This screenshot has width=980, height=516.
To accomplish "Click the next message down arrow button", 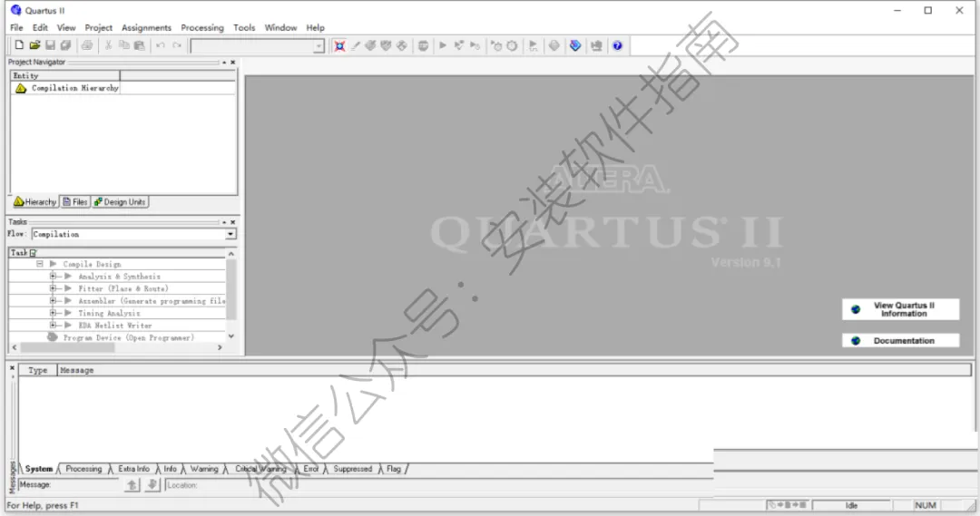I will (x=152, y=485).
